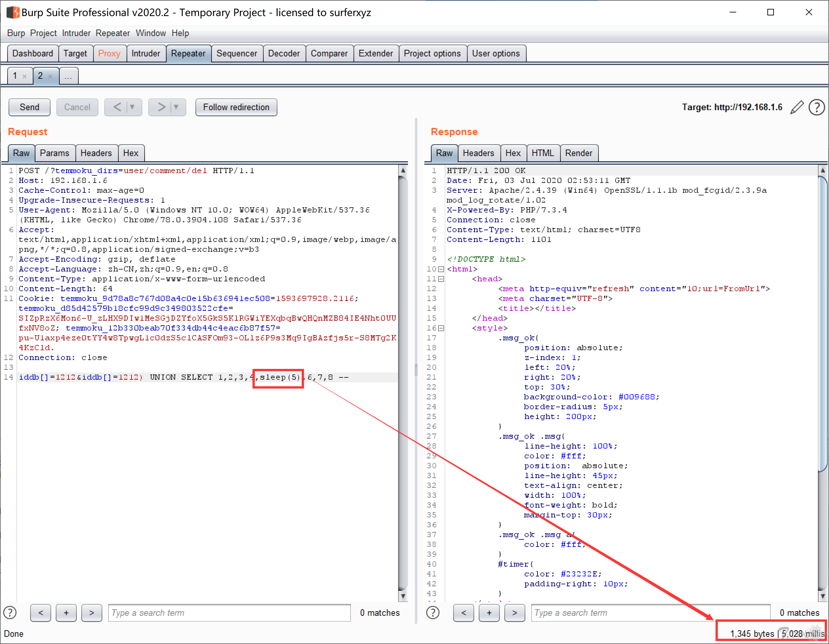Image resolution: width=829 pixels, height=644 pixels.
Task: Switch to the Proxy tab
Action: (x=109, y=53)
